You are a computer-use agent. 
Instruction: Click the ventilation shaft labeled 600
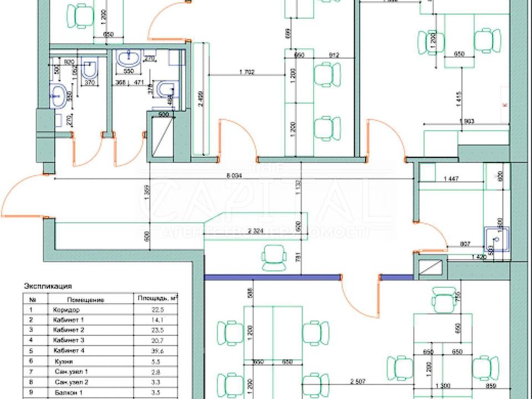pyautogui.click(x=162, y=136)
